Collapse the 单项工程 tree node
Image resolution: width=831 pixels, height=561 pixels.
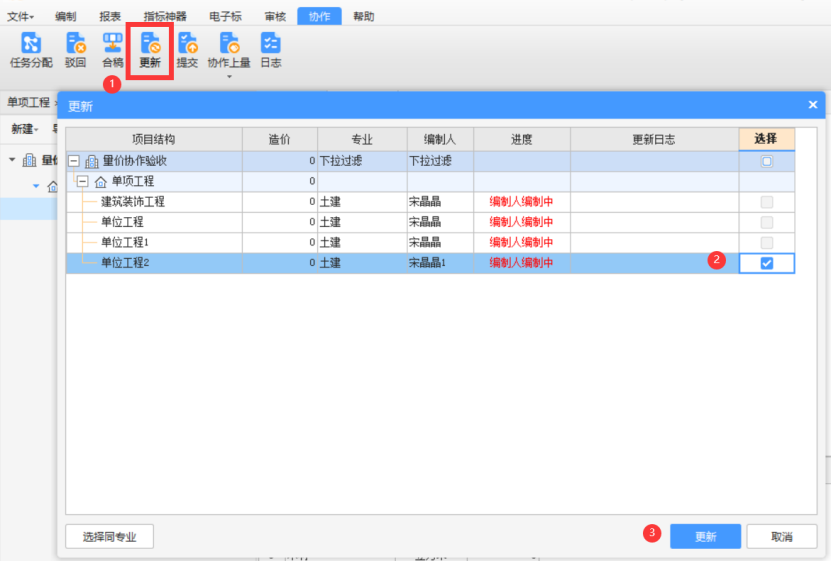[x=83, y=182]
